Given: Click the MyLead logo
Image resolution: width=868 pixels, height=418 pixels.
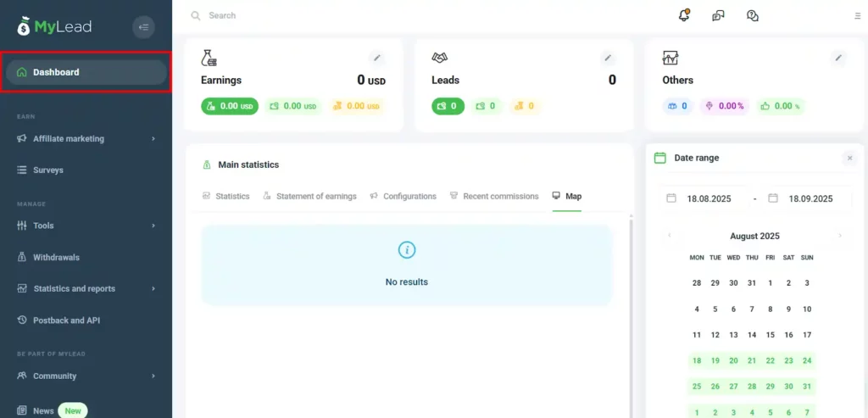Looking at the screenshot, I should click(54, 25).
